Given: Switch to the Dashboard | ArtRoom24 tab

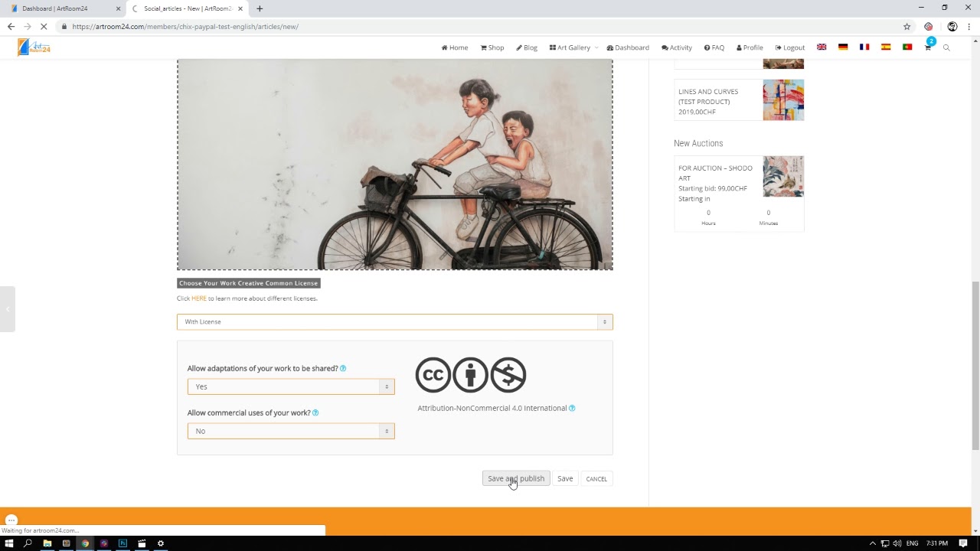Looking at the screenshot, I should (x=61, y=8).
